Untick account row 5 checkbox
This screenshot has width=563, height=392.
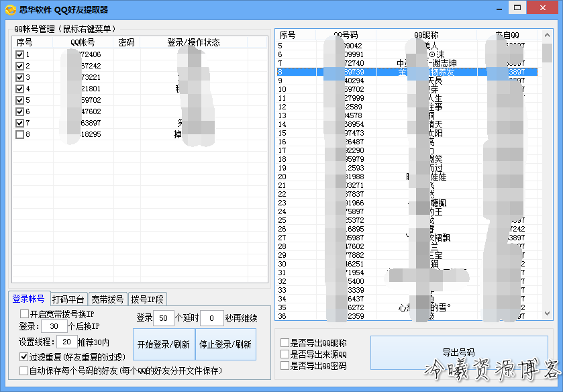coord(19,100)
